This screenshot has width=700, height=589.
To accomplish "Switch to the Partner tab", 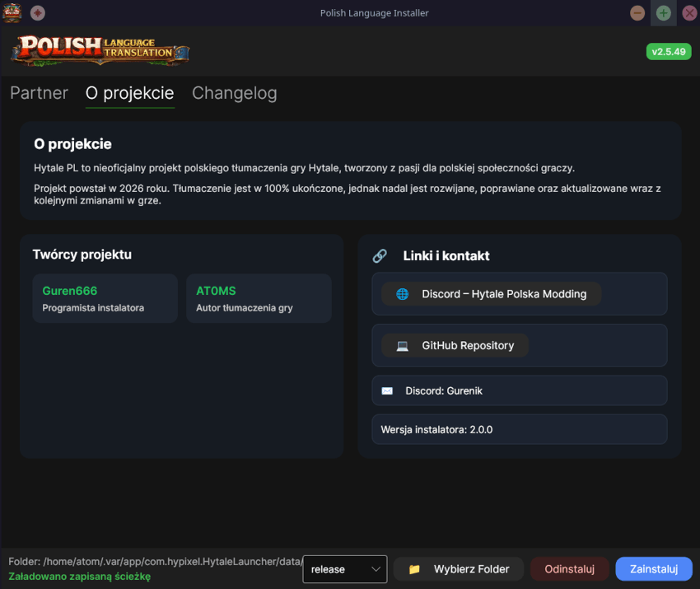I will [39, 93].
